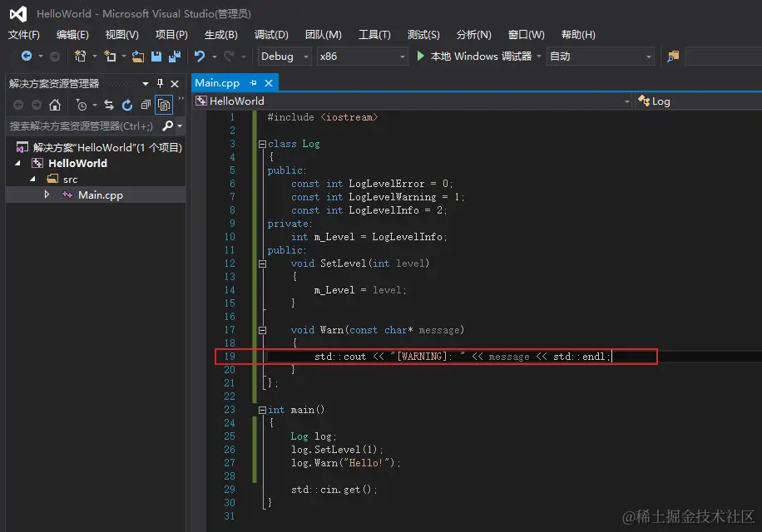Open the 团队(M) menu
762x532 pixels.
pyautogui.click(x=323, y=34)
